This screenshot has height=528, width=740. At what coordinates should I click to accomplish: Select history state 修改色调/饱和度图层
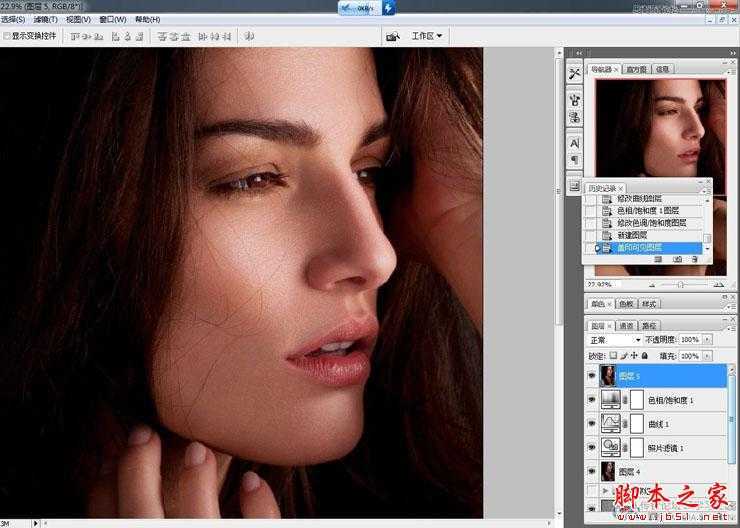[x=646, y=223]
